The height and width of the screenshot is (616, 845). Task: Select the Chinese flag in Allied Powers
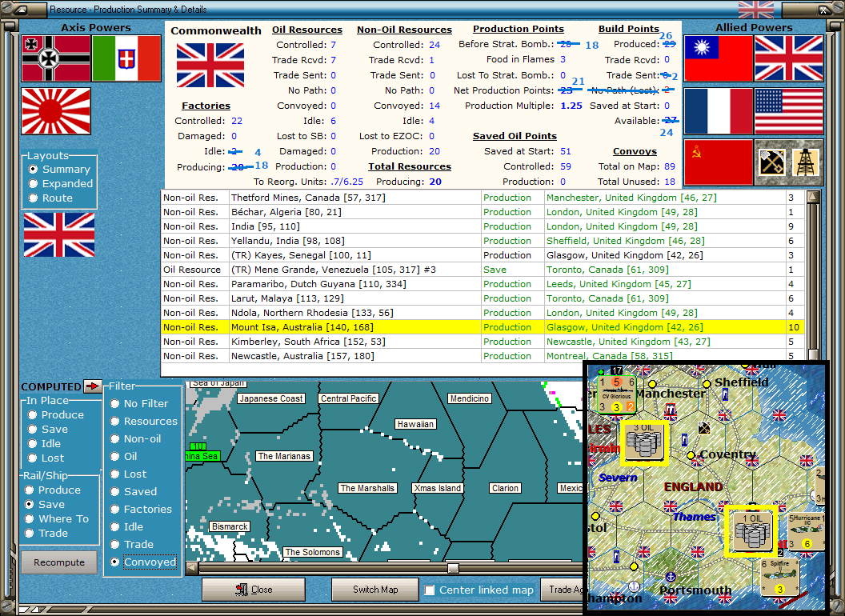tap(718, 58)
